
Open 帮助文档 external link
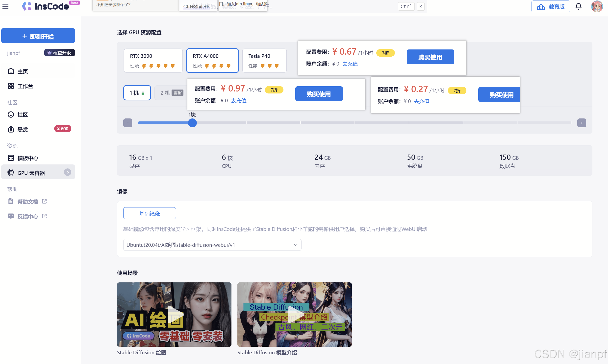click(x=28, y=202)
